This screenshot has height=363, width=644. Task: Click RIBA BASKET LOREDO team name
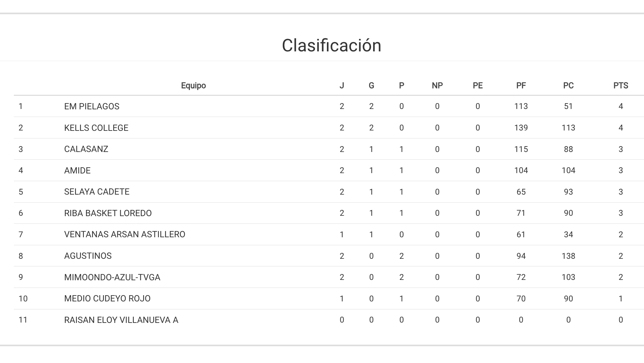tap(108, 213)
